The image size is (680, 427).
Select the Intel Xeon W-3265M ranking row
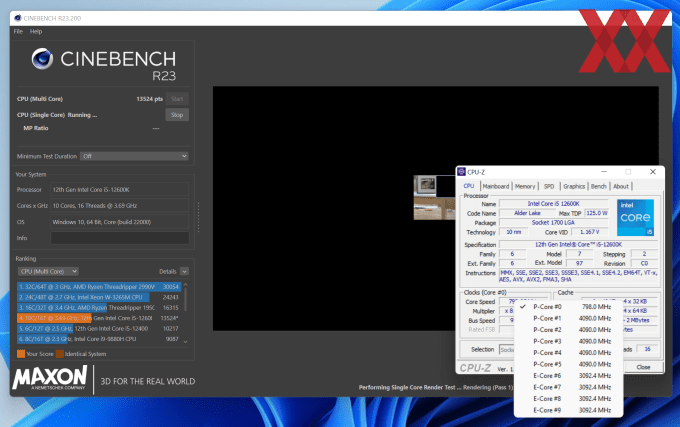click(99, 297)
